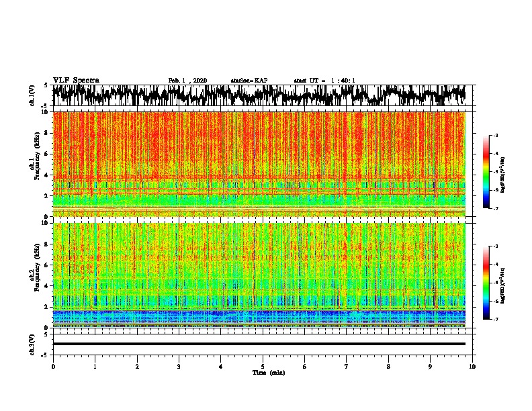The height and width of the screenshot is (411, 532).
Task: Click the 5 tick label on ch.3(V) axis
Action: [x=46, y=334]
